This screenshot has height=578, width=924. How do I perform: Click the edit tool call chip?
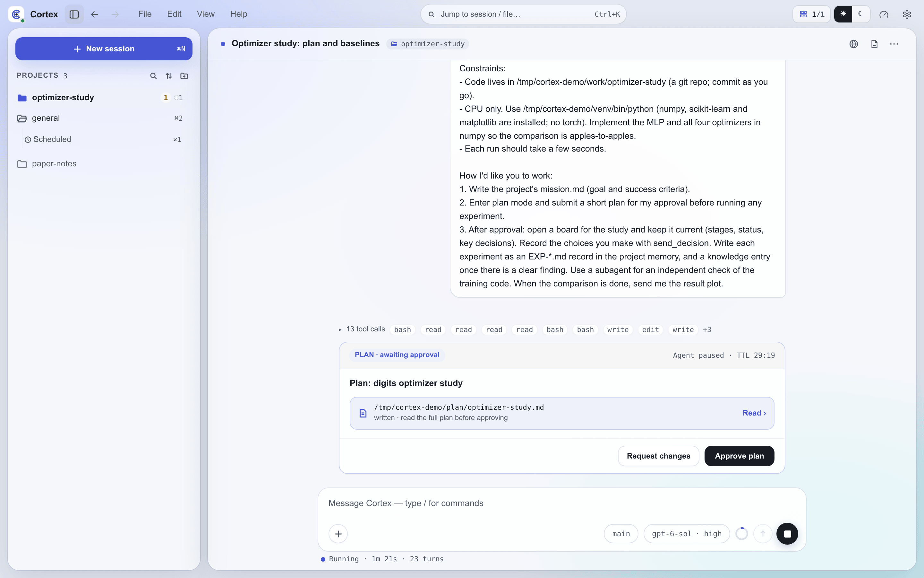point(650,329)
